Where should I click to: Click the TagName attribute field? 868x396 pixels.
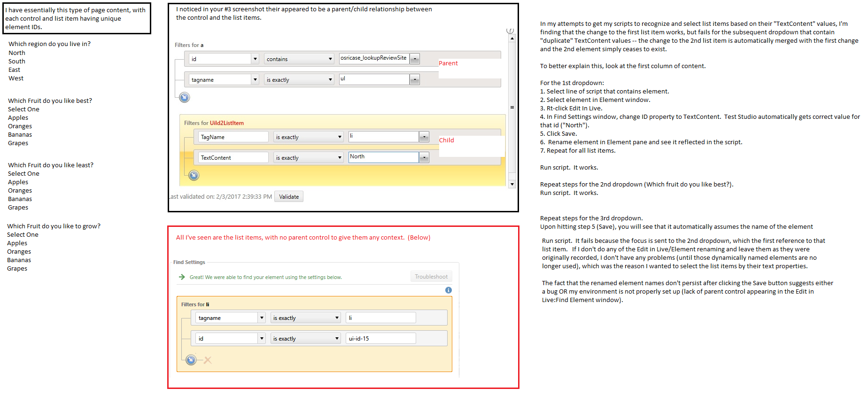click(233, 137)
